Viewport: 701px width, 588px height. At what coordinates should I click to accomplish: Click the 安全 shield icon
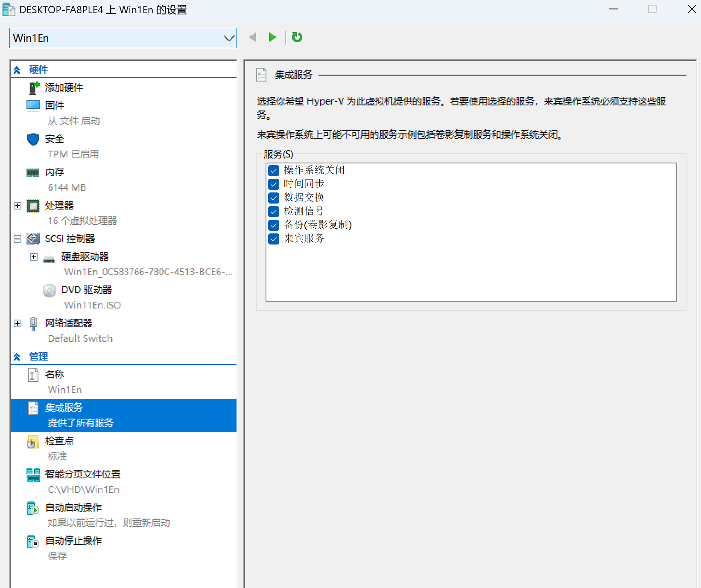pyautogui.click(x=33, y=139)
